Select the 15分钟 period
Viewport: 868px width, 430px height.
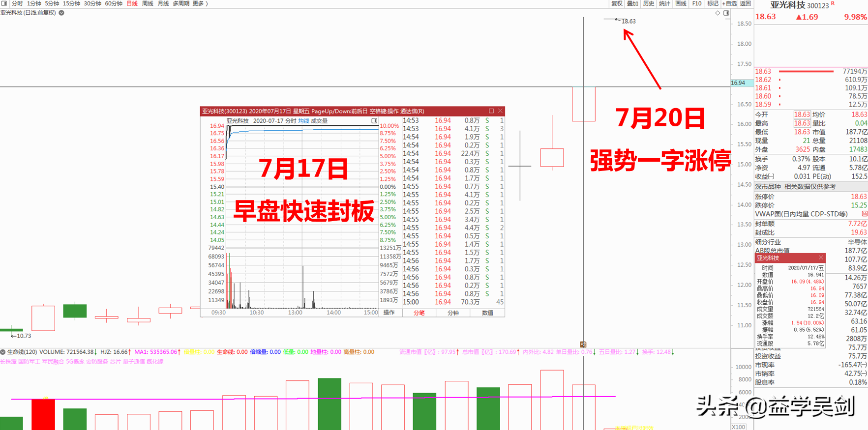point(71,3)
